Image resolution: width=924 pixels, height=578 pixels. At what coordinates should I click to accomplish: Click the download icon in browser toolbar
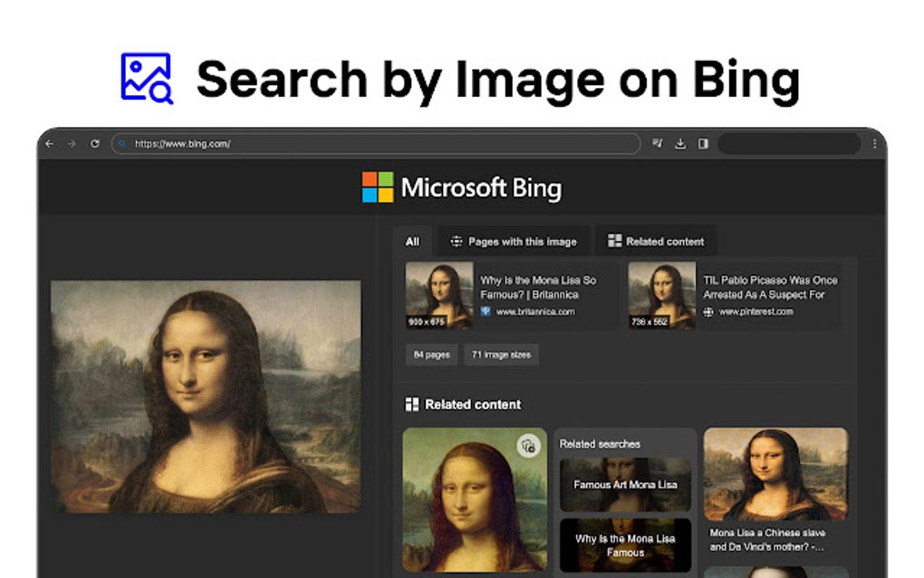pos(680,143)
